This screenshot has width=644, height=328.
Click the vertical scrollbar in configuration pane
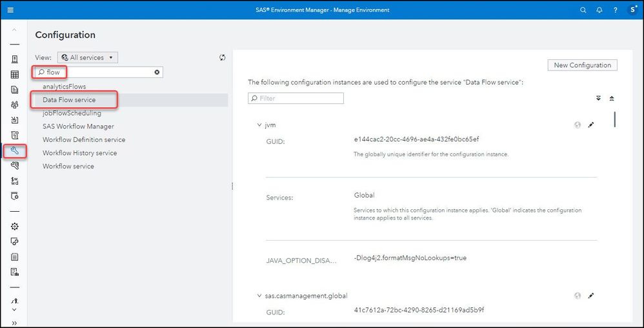(614, 119)
